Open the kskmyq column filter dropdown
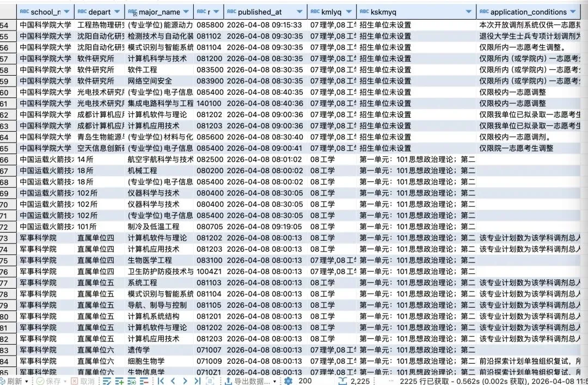Screen dimensions: 588x385 (469, 12)
